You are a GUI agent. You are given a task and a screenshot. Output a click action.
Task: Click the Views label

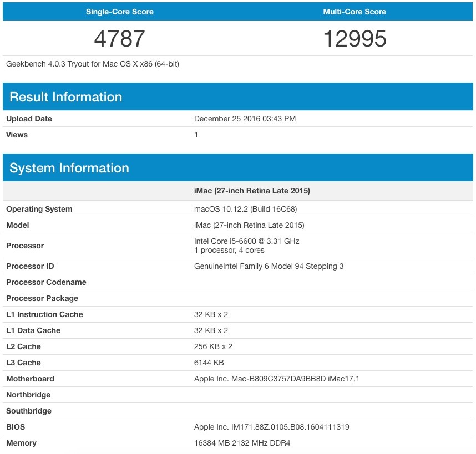tap(17, 135)
